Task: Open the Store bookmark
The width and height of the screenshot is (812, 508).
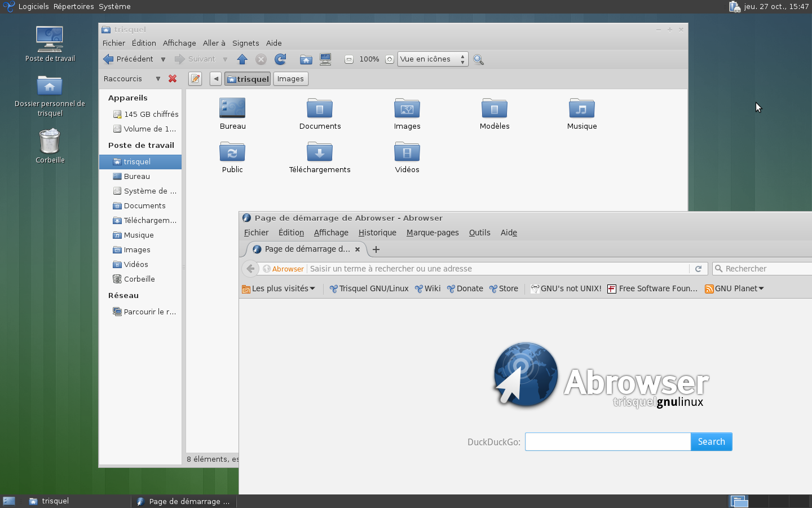Action: [x=504, y=288]
